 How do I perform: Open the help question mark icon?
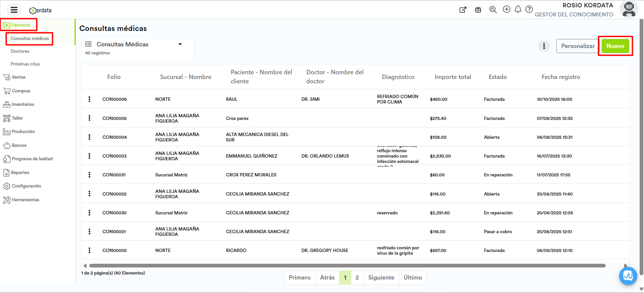pyautogui.click(x=529, y=9)
